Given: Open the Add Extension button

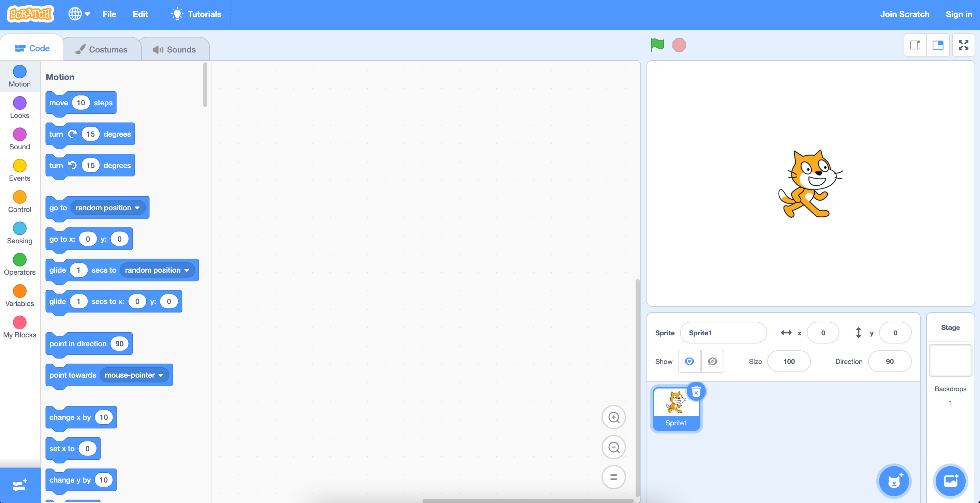Looking at the screenshot, I should point(20,485).
